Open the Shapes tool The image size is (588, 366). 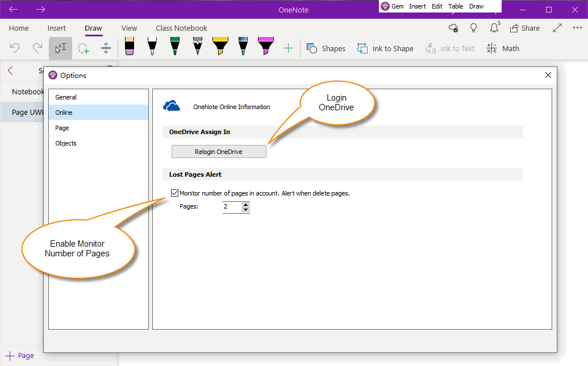[326, 48]
